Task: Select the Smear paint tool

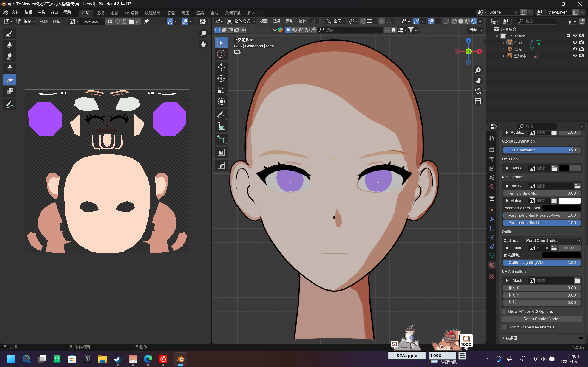Action: (9, 56)
